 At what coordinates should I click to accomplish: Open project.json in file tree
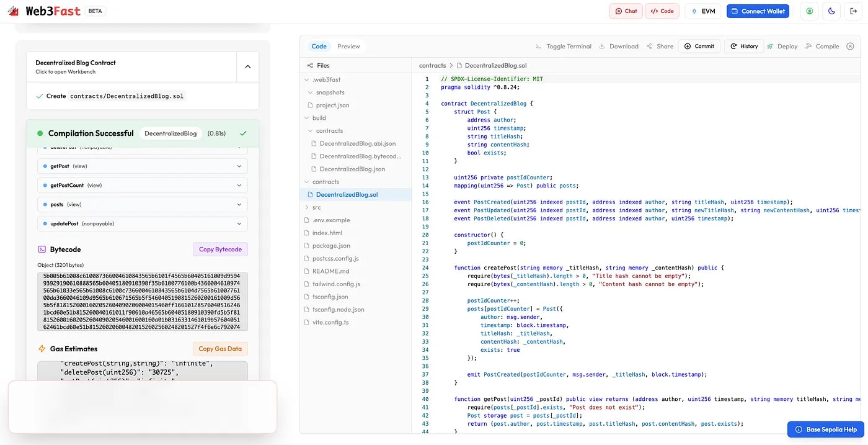[355, 106]
